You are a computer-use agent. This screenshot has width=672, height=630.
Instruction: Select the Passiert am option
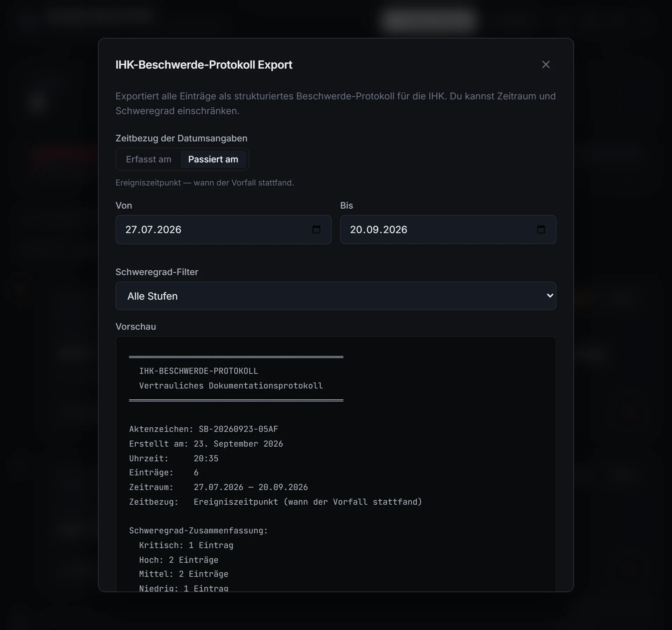coord(213,160)
